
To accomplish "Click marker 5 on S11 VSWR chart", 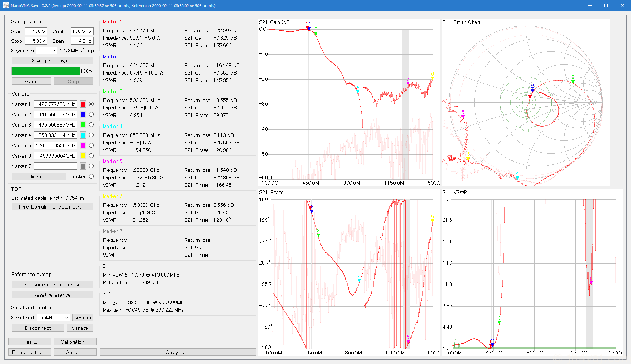I will tap(591, 283).
